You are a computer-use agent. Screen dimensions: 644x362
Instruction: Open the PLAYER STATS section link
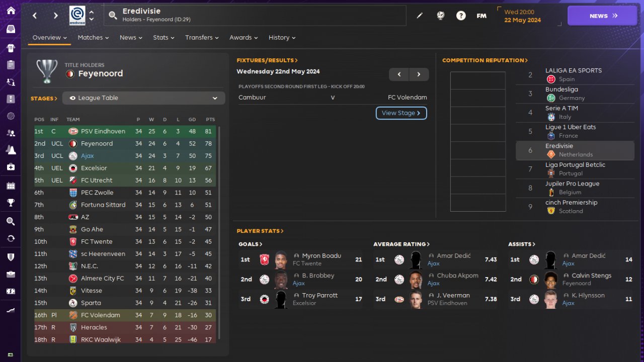(260, 231)
